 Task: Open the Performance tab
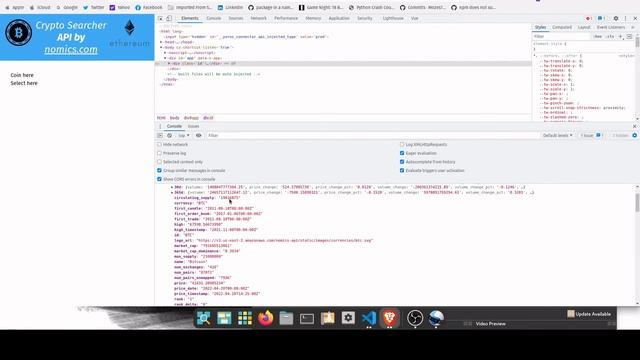coord(286,18)
